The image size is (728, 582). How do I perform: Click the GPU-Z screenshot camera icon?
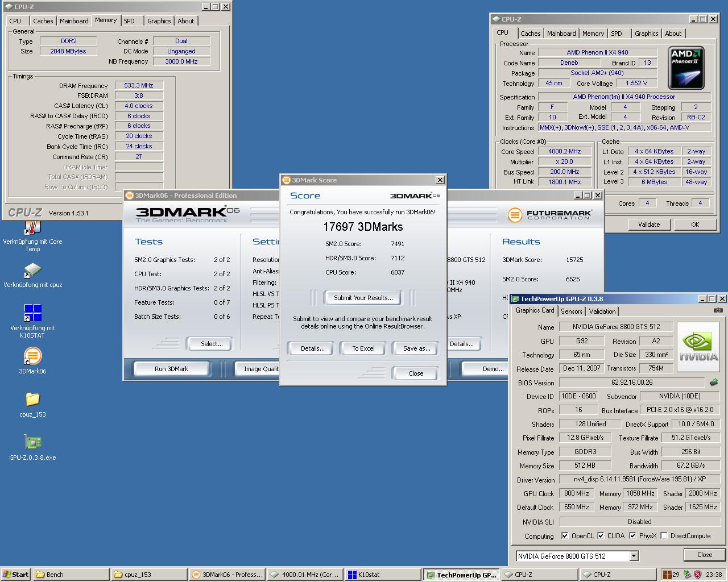(718, 310)
